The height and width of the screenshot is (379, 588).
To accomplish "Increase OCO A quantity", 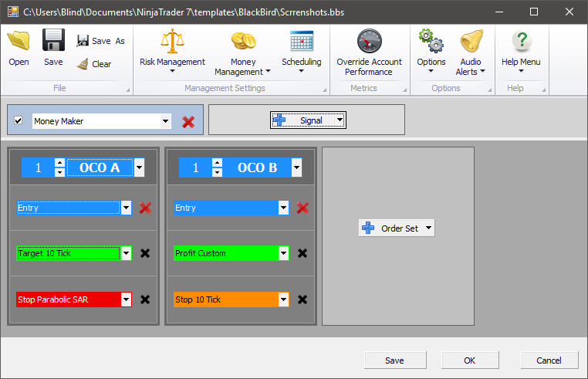I will click(x=59, y=163).
